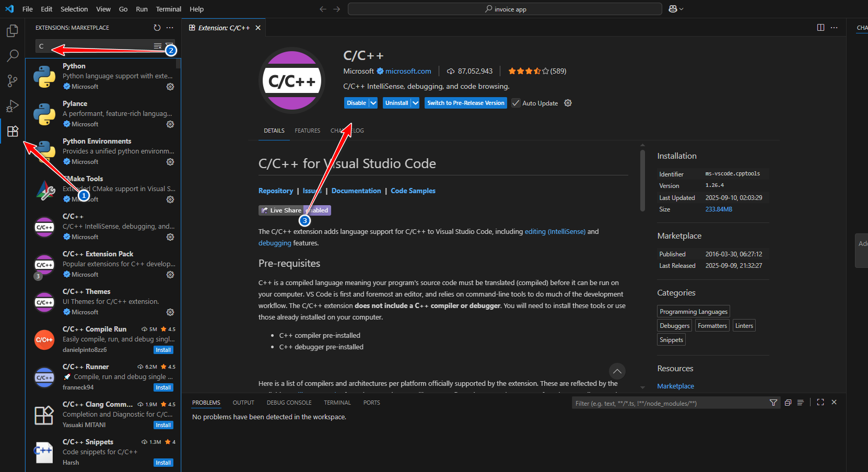Toggle the Auto Update checkbox
This screenshot has height=472, width=868.
pos(516,103)
